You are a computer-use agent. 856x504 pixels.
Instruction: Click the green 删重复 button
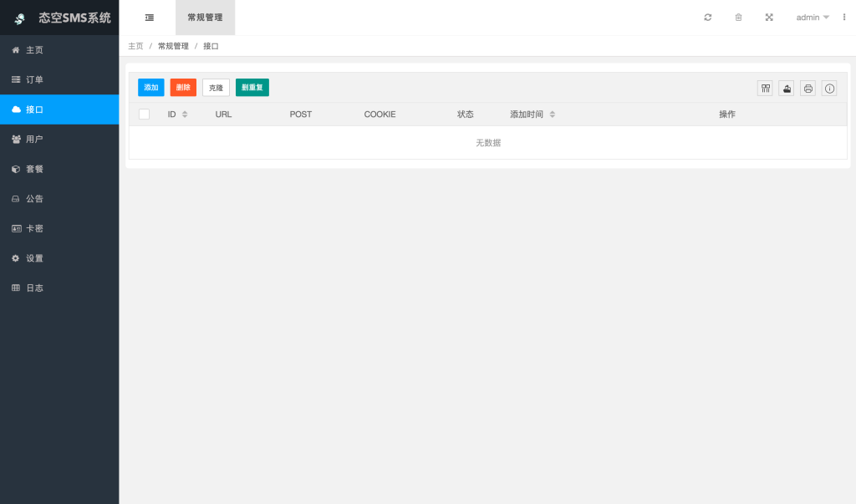(252, 88)
